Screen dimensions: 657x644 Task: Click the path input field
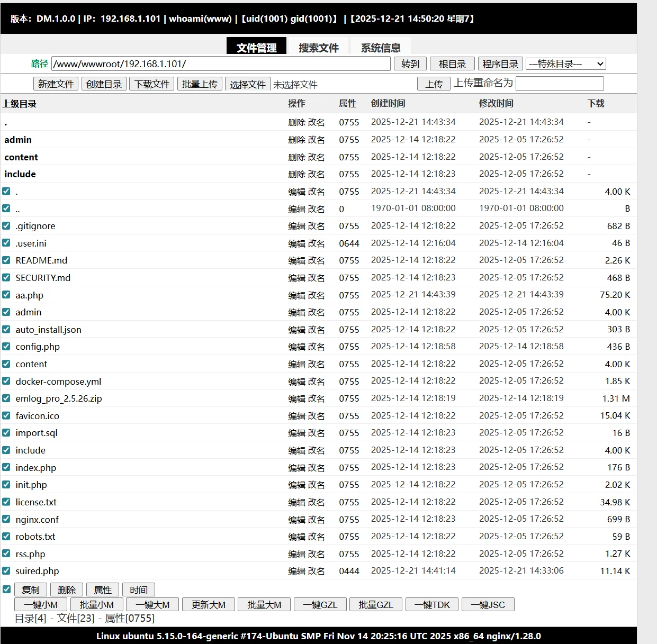221,64
